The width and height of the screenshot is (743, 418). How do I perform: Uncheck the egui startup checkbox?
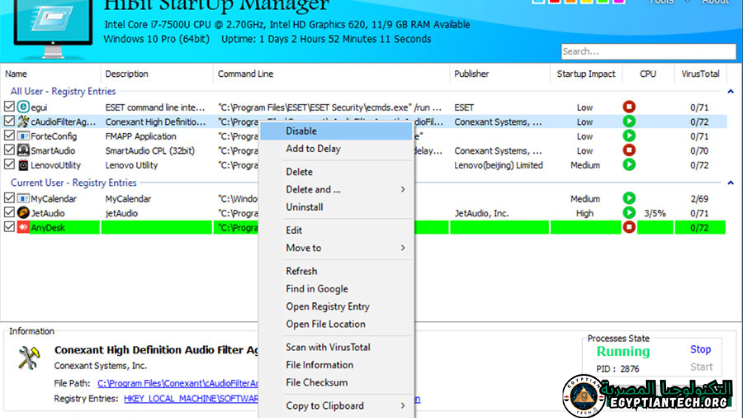pyautogui.click(x=9, y=107)
